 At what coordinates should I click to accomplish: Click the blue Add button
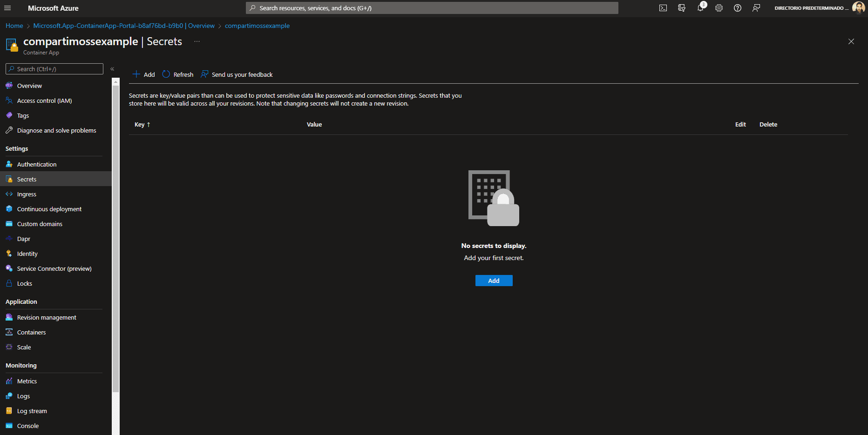point(494,281)
